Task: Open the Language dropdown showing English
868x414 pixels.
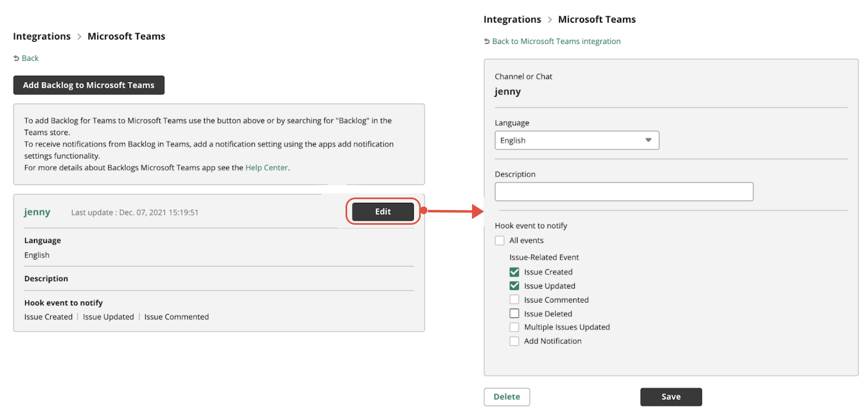Action: click(x=577, y=140)
